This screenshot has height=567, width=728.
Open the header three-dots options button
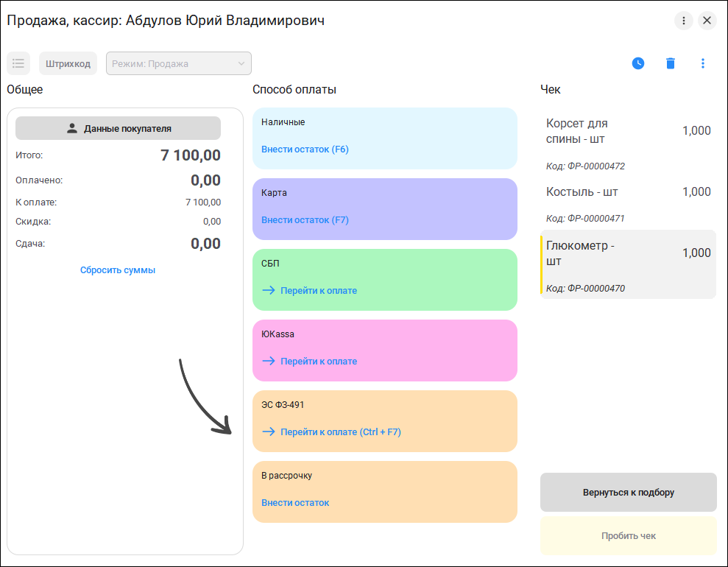683,21
